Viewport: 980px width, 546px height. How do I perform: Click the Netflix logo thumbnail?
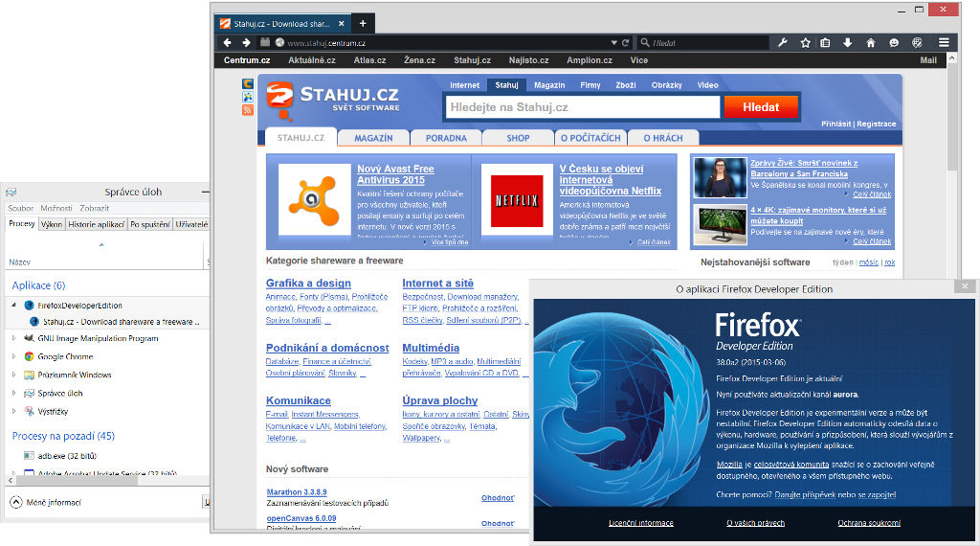tap(517, 200)
